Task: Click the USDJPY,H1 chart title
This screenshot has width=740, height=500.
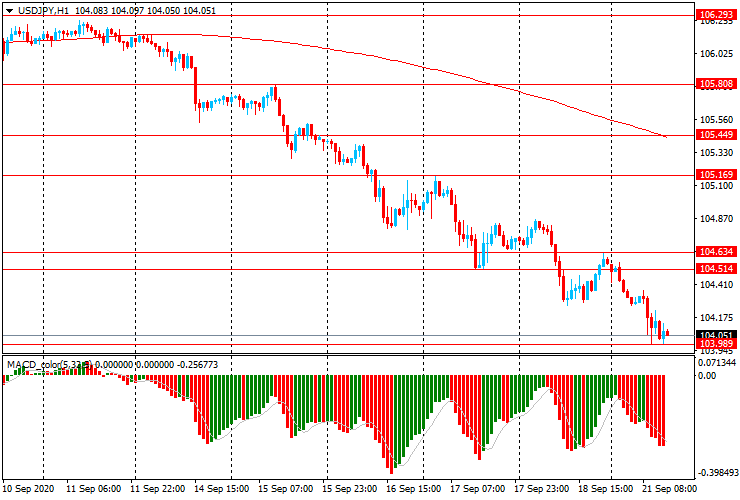Action: tap(43, 10)
